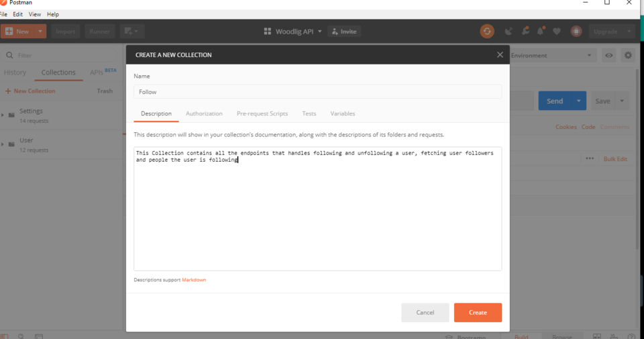Expand the User collection folder
This screenshot has height=339, width=644.
[3, 144]
